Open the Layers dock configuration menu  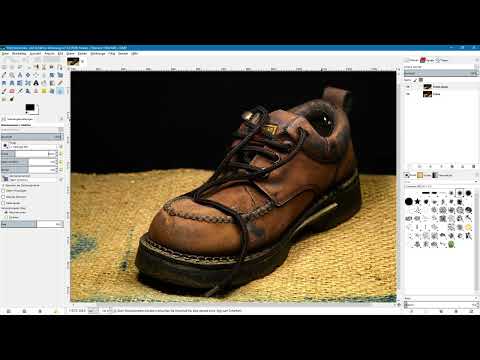click(x=477, y=60)
